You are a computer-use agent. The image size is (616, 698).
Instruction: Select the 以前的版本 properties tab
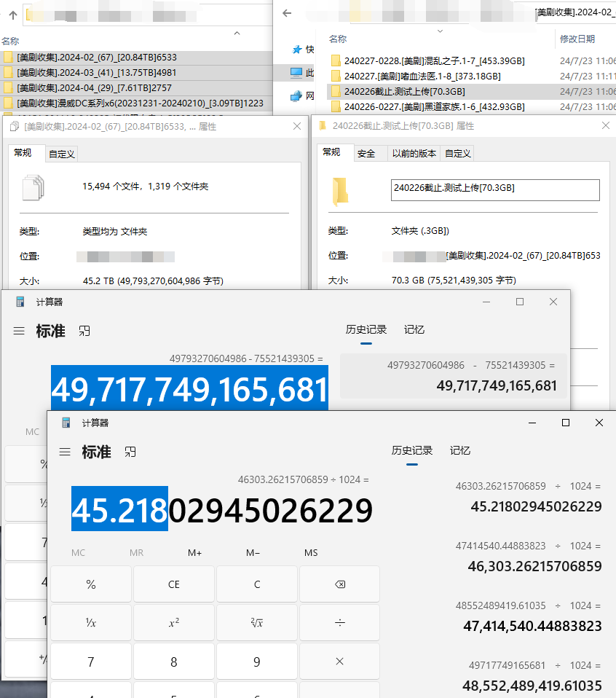(x=414, y=153)
